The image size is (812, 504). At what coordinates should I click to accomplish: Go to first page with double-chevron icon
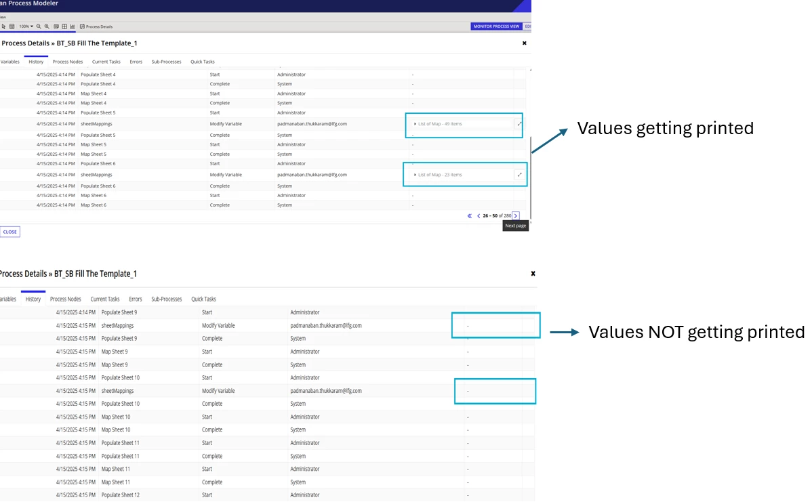pyautogui.click(x=470, y=216)
